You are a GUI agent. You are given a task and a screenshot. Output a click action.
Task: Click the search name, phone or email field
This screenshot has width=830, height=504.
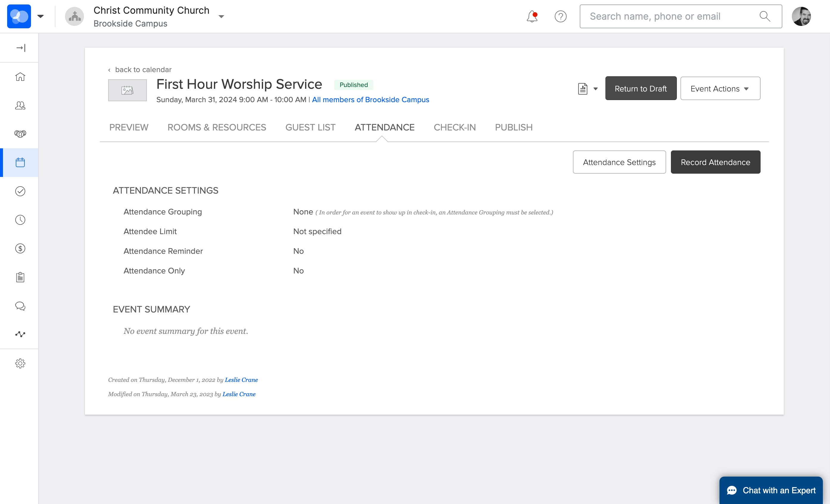coord(680,16)
